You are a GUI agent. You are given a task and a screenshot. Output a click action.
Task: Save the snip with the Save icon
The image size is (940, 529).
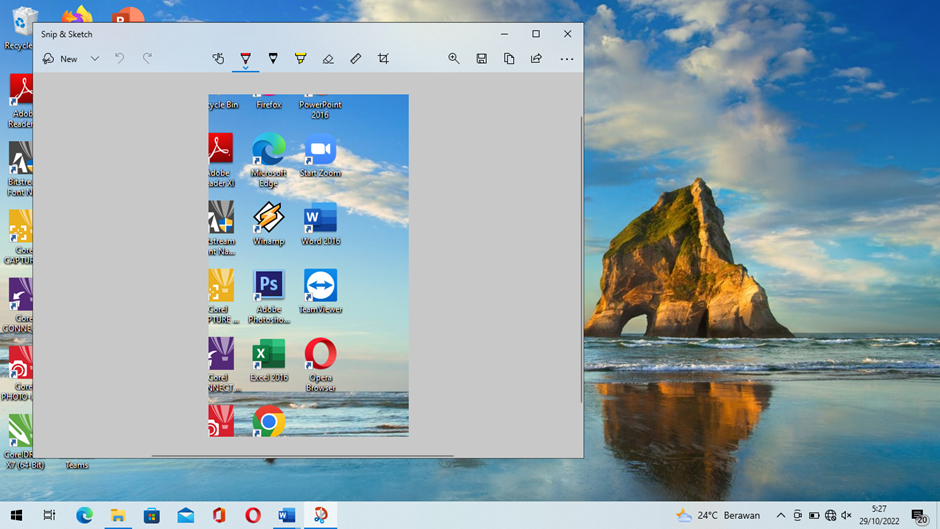(x=481, y=58)
